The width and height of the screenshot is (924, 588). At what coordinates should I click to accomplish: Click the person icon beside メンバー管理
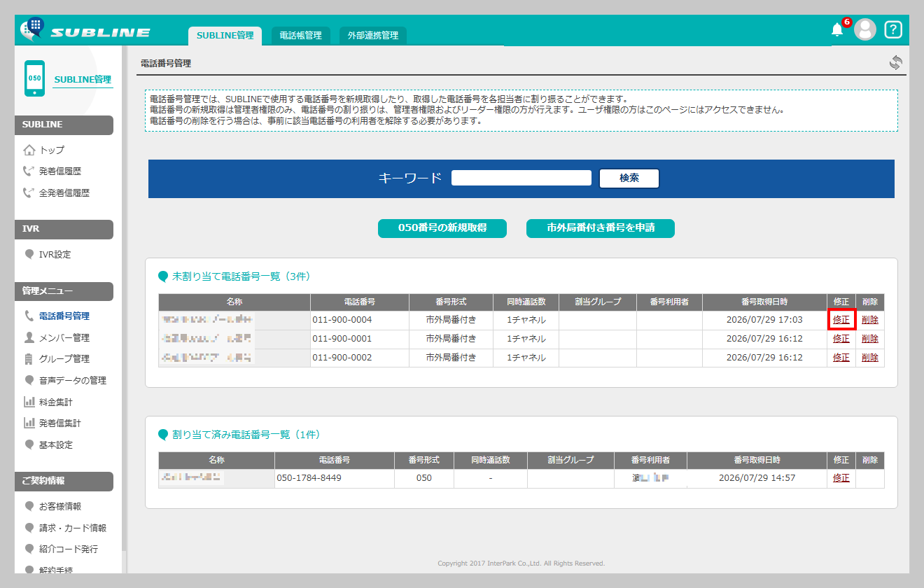click(x=29, y=337)
